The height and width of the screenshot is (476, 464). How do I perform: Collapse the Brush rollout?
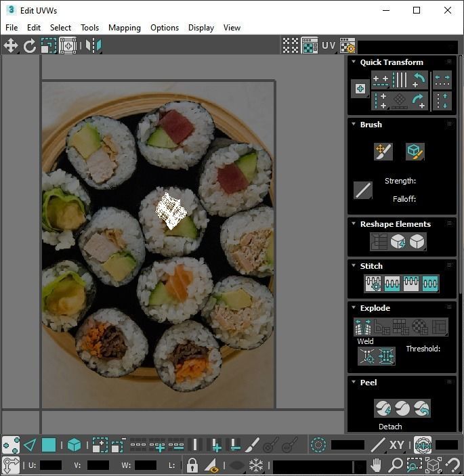coord(354,124)
